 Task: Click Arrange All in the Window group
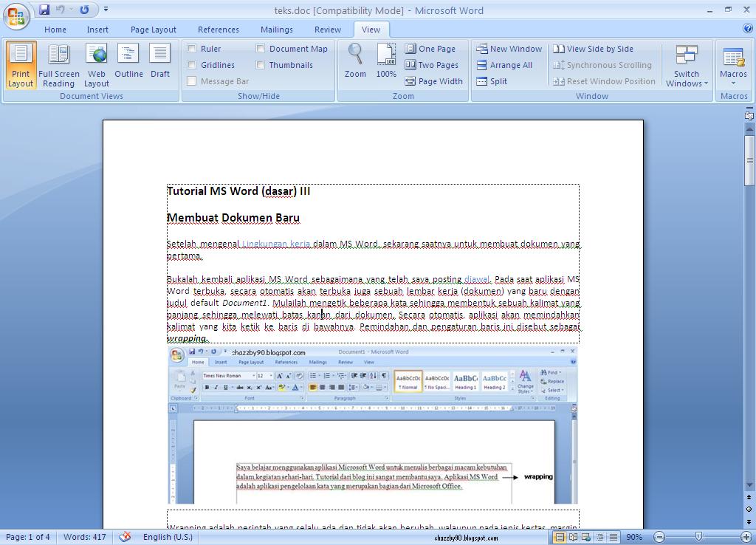point(507,64)
